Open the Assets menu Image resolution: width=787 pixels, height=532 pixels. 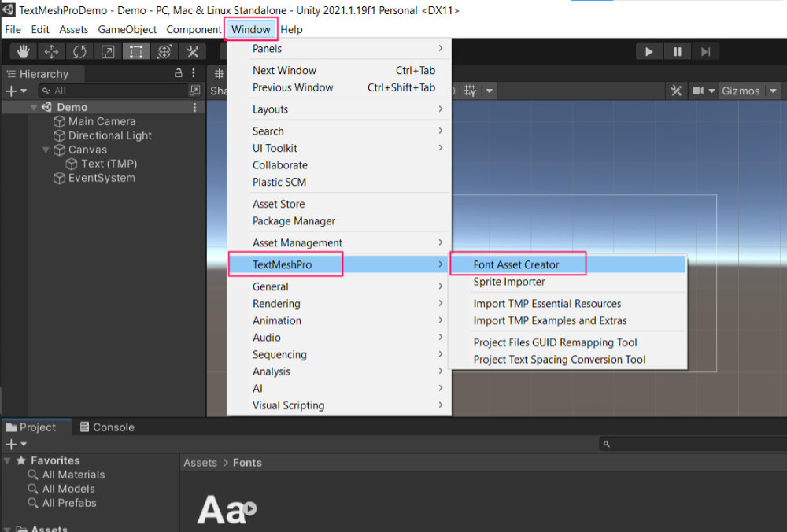[x=73, y=30]
